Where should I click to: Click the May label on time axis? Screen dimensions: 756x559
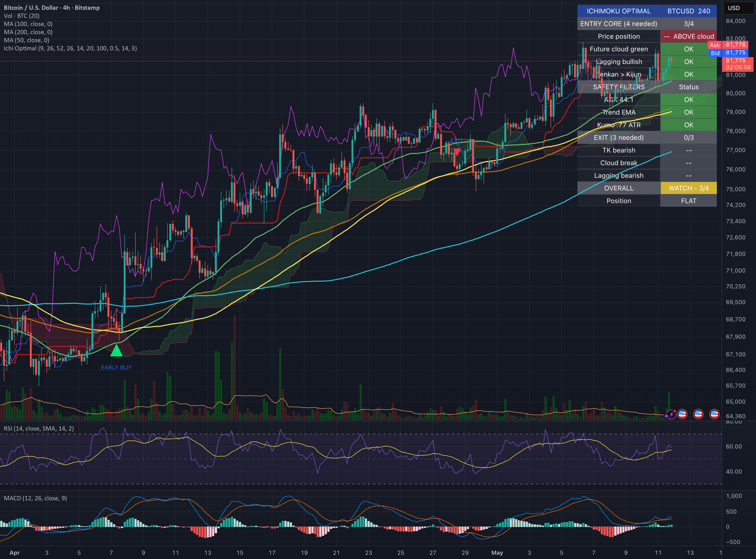coord(497,553)
